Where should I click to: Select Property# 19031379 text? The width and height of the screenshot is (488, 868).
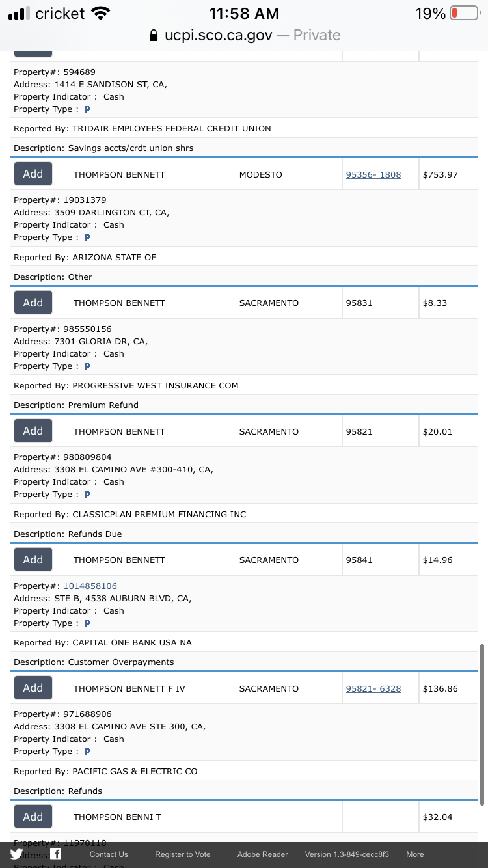pos(60,200)
